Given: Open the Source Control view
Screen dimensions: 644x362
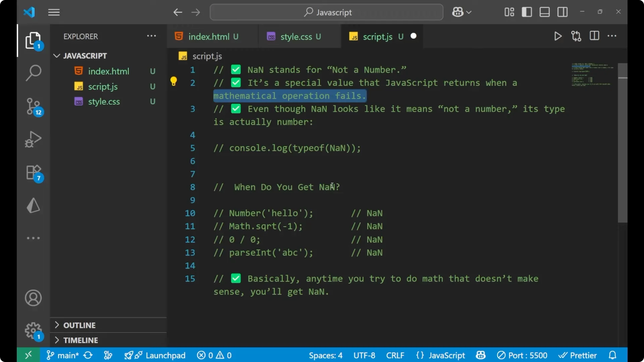Looking at the screenshot, I should (33, 106).
